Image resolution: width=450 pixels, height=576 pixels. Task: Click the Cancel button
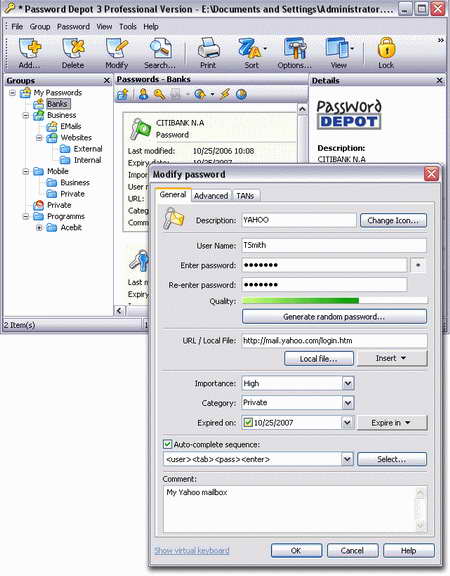(x=352, y=551)
